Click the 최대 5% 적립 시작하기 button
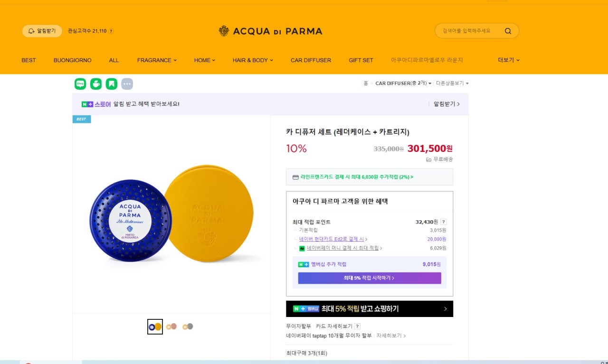The width and height of the screenshot is (608, 364). click(370, 278)
